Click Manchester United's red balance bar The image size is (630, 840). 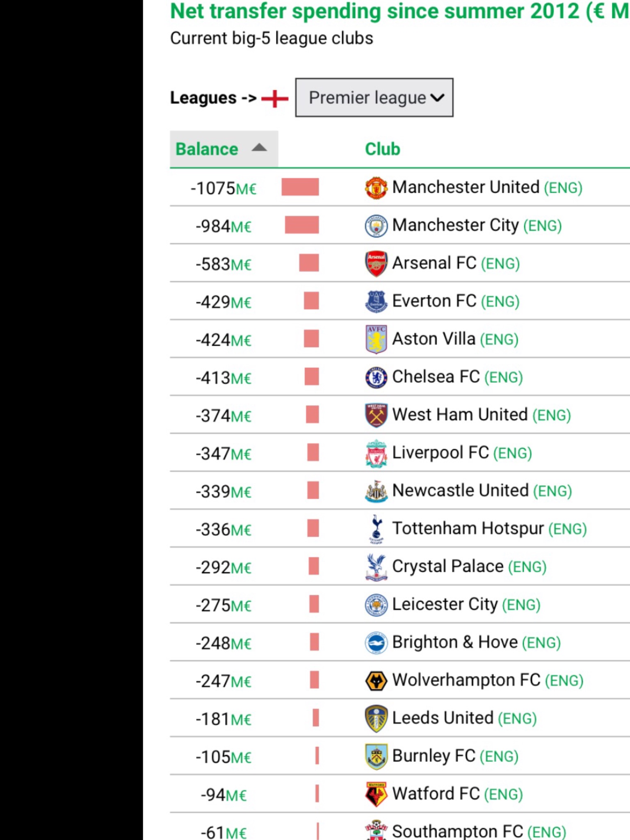pyautogui.click(x=300, y=187)
